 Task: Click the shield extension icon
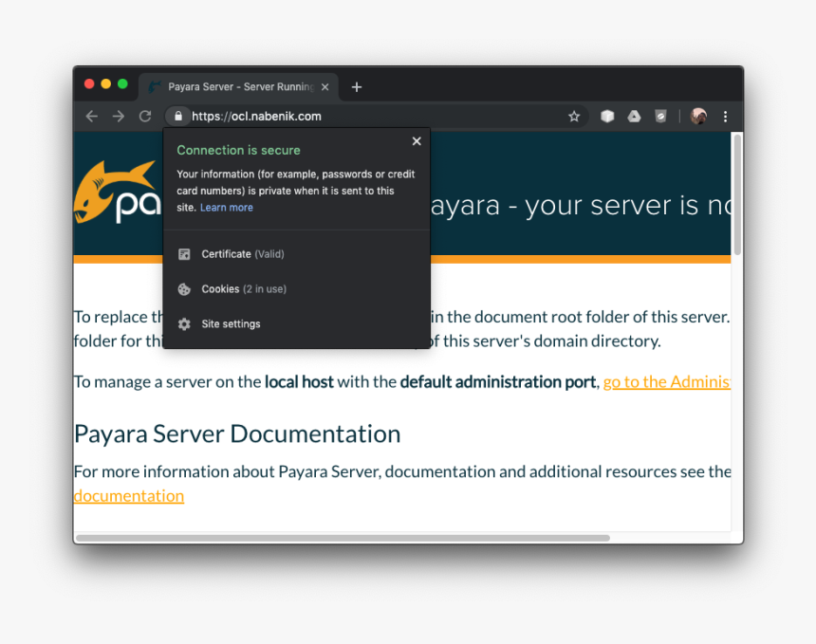(x=661, y=116)
